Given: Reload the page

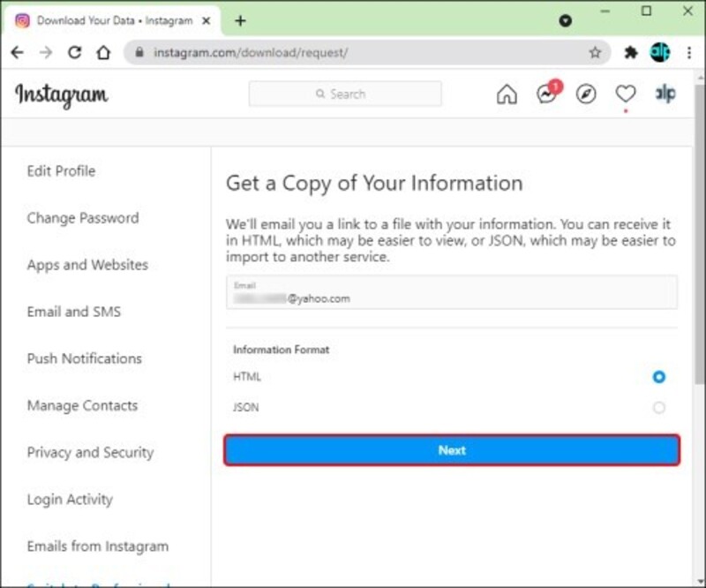Looking at the screenshot, I should point(74,52).
